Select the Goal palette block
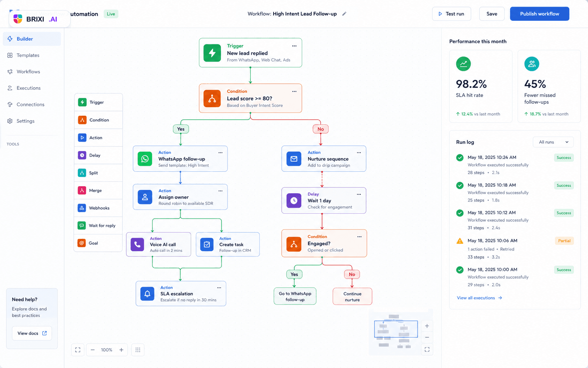 coord(98,243)
